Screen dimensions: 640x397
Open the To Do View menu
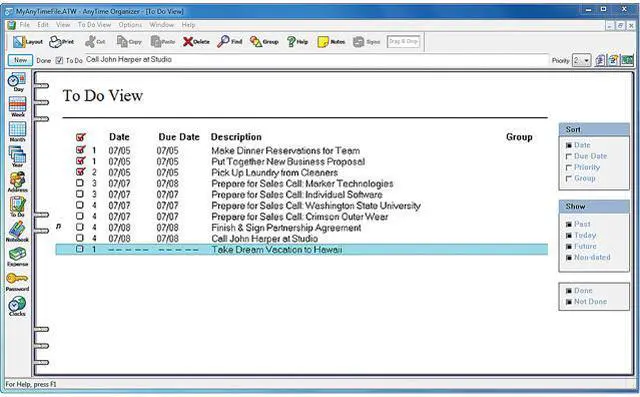point(94,25)
